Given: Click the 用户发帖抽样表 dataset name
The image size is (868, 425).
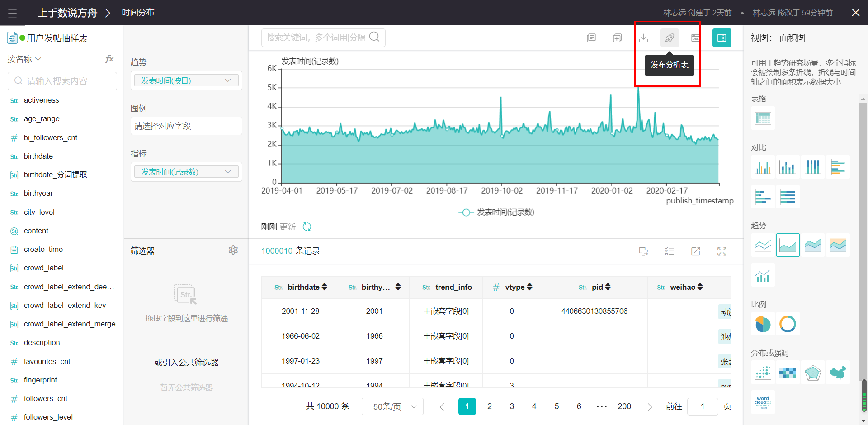Looking at the screenshot, I should click(57, 38).
